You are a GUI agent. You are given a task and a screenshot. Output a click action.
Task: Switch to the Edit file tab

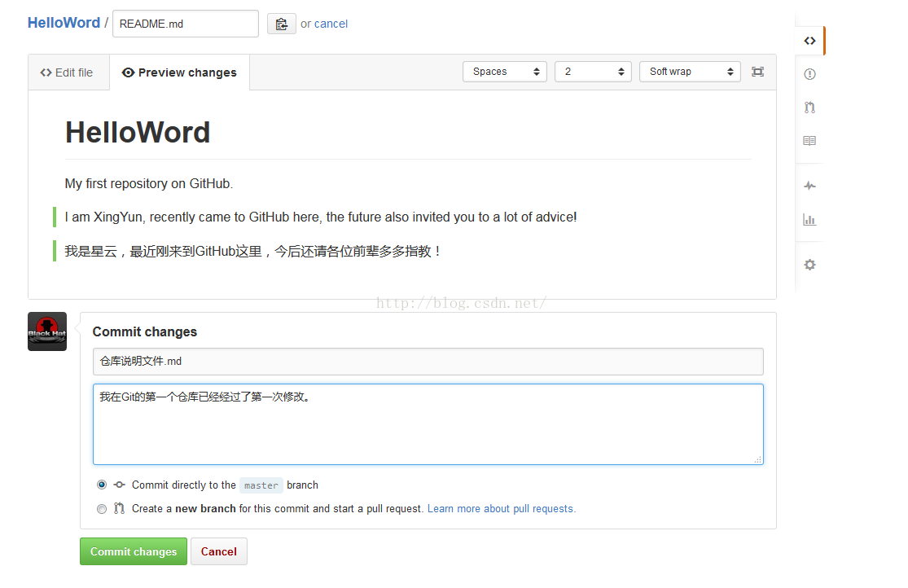point(67,72)
